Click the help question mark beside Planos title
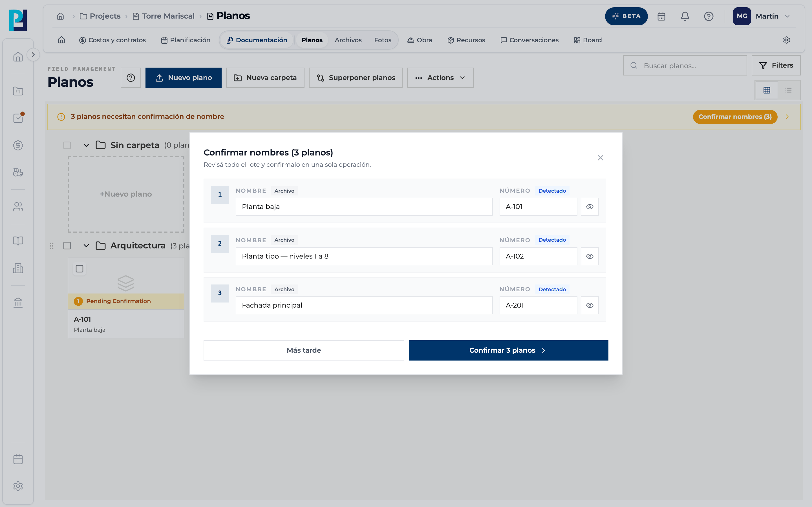The width and height of the screenshot is (812, 507). pos(131,78)
